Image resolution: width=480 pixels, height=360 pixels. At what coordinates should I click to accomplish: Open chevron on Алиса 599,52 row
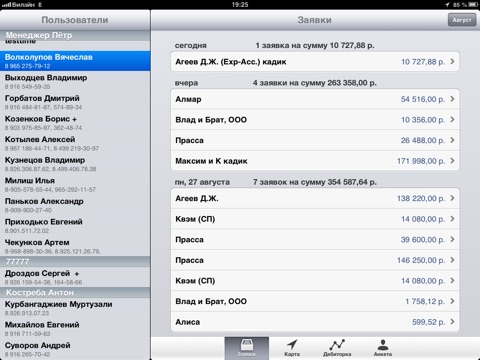click(452, 322)
